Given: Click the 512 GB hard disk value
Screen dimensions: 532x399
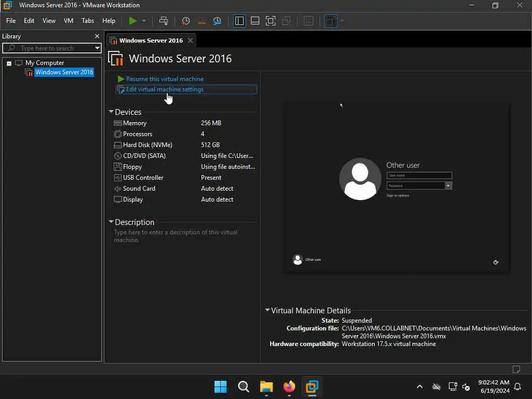Looking at the screenshot, I should tap(210, 144).
